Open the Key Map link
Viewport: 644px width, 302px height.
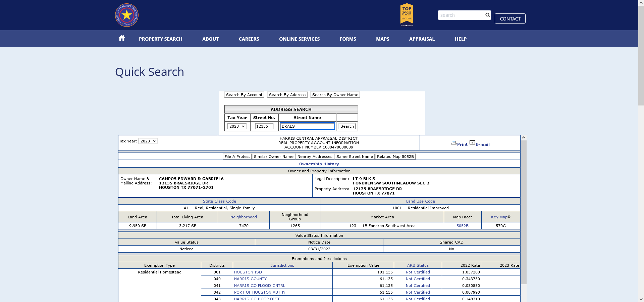(499, 217)
